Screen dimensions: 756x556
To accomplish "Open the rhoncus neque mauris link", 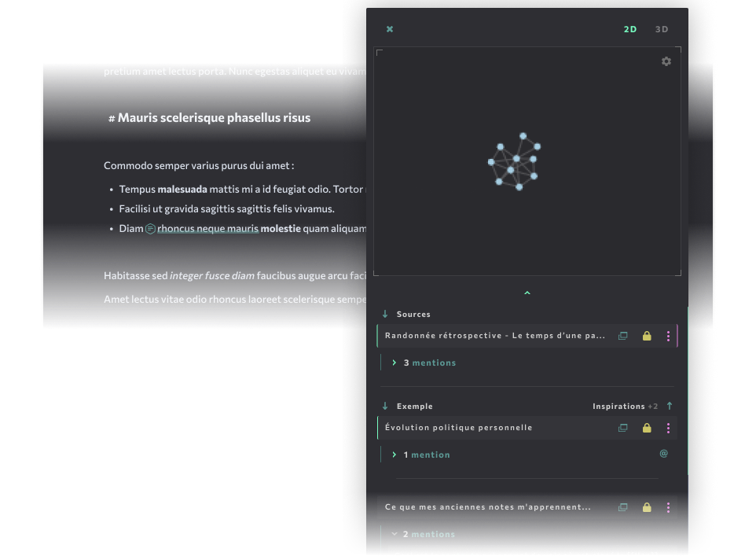I will [207, 229].
